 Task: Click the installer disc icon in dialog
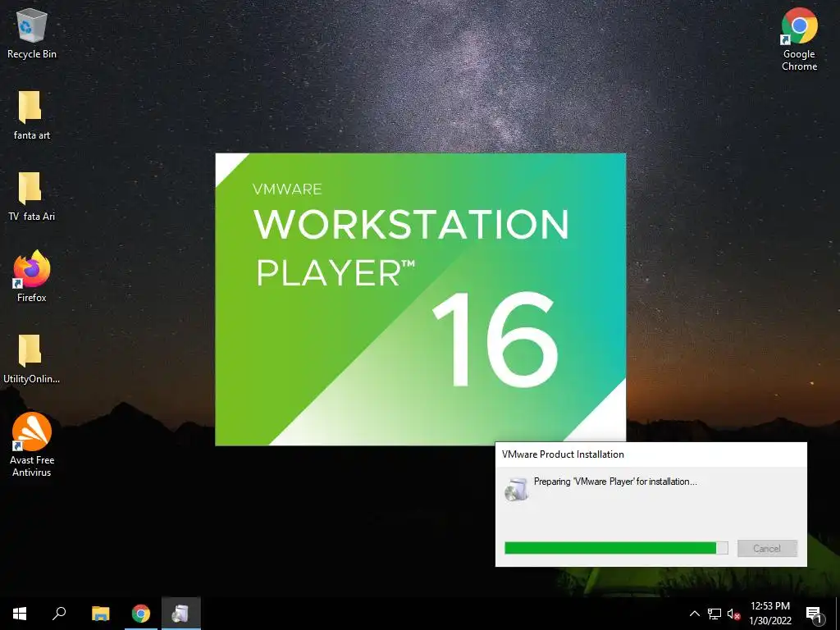[x=517, y=489]
